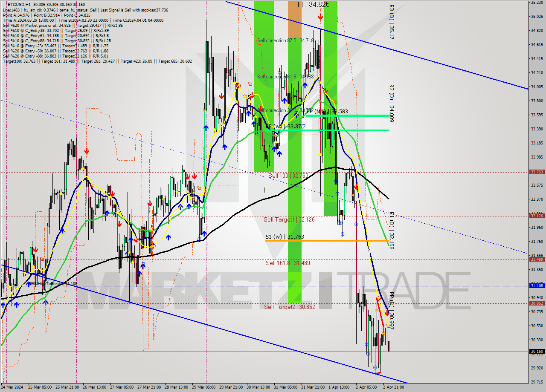Click the 'R3 (D) | 35.17' resistance label
This screenshot has width=546, height=392.
tap(391, 22)
